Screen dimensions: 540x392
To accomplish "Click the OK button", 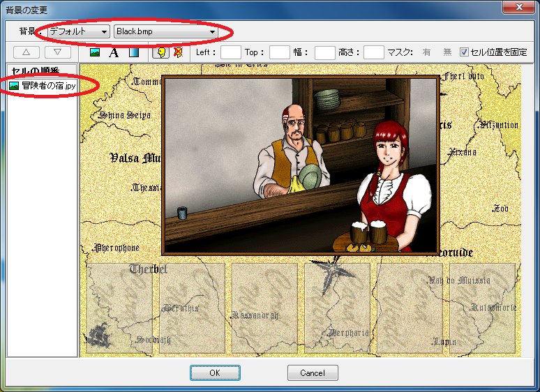I will pyautogui.click(x=215, y=373).
